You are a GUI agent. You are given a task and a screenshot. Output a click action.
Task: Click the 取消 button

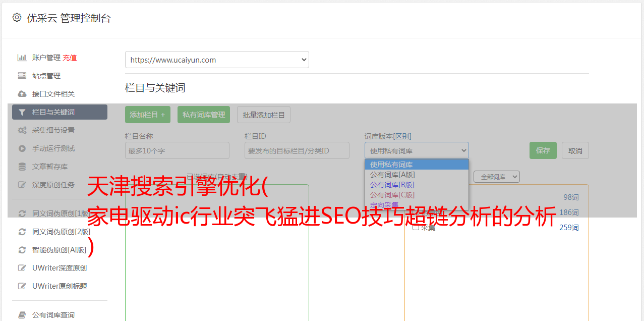[x=575, y=150]
